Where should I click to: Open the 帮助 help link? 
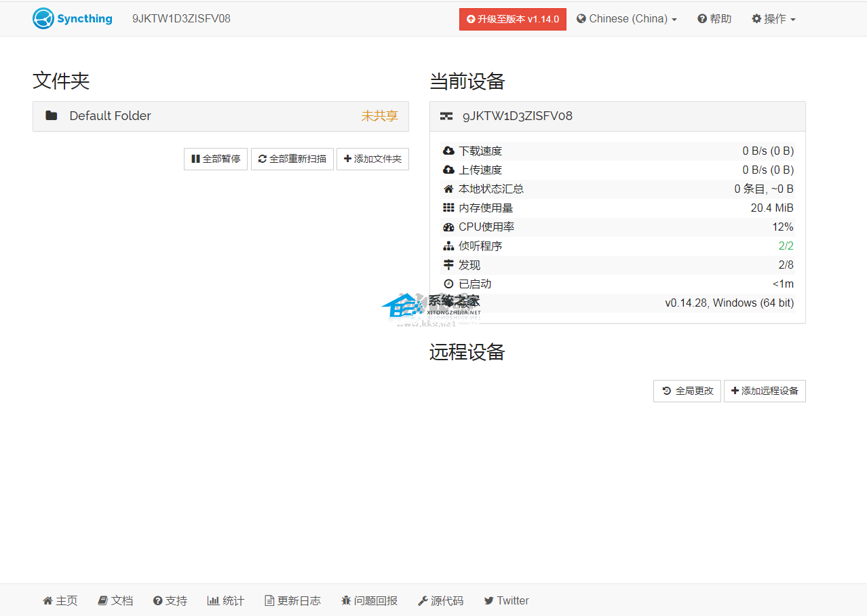pos(714,19)
